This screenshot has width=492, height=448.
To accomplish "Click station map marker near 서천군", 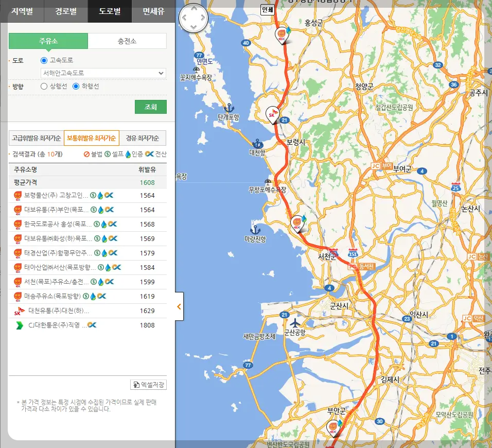I will point(297,223).
